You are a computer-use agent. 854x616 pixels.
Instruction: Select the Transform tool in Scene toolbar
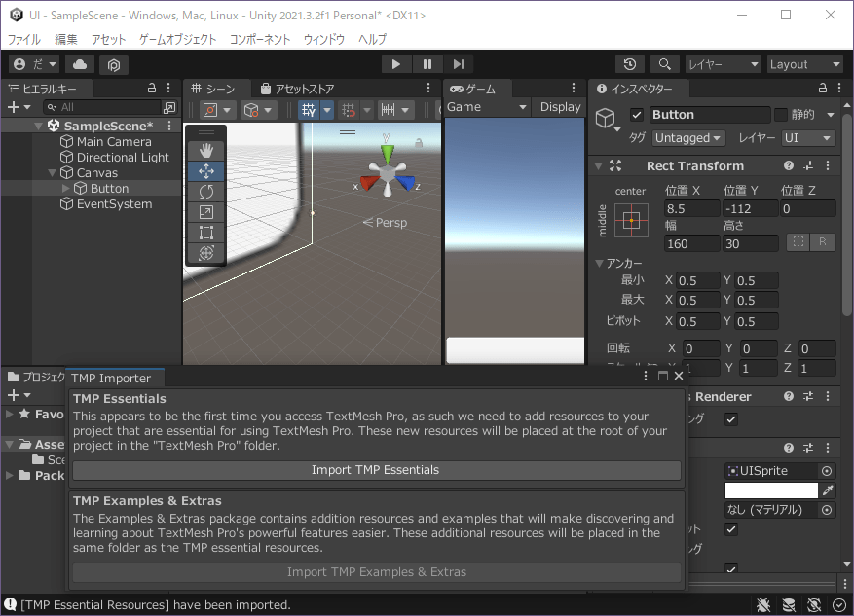(x=205, y=252)
